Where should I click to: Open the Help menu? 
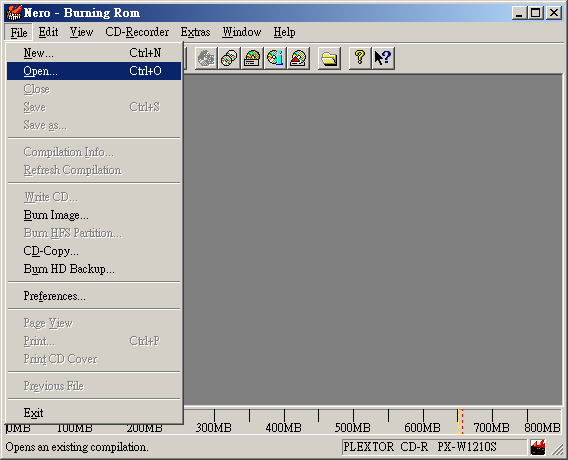[284, 32]
